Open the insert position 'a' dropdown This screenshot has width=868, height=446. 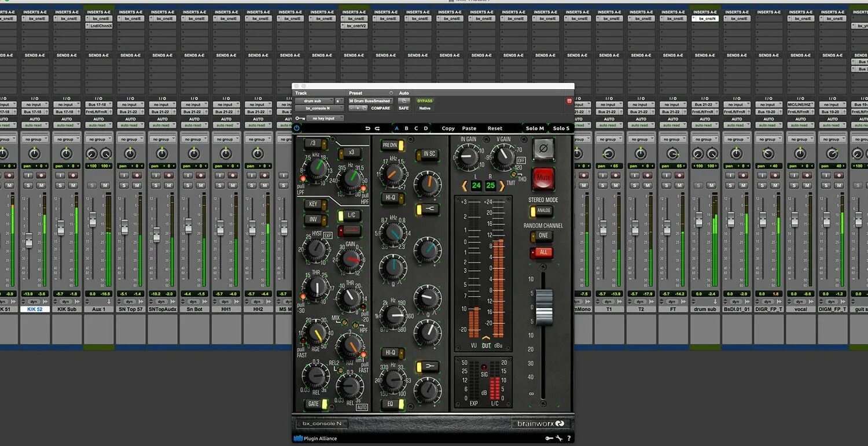(x=340, y=101)
